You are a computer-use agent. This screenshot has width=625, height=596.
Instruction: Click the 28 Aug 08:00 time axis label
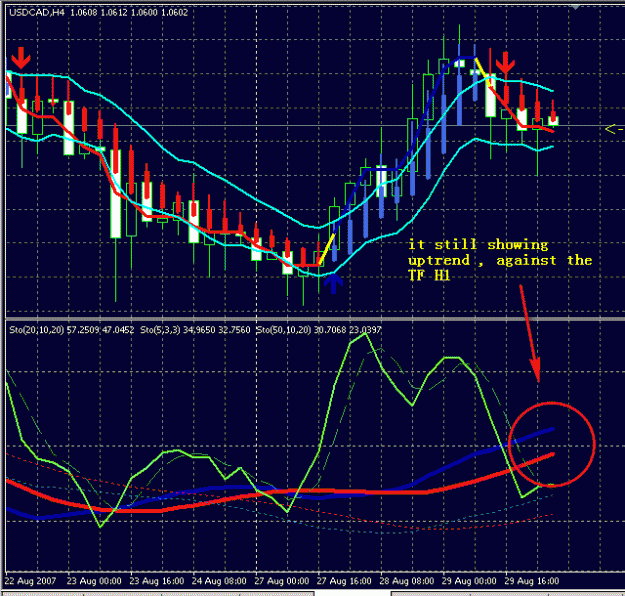point(407,581)
